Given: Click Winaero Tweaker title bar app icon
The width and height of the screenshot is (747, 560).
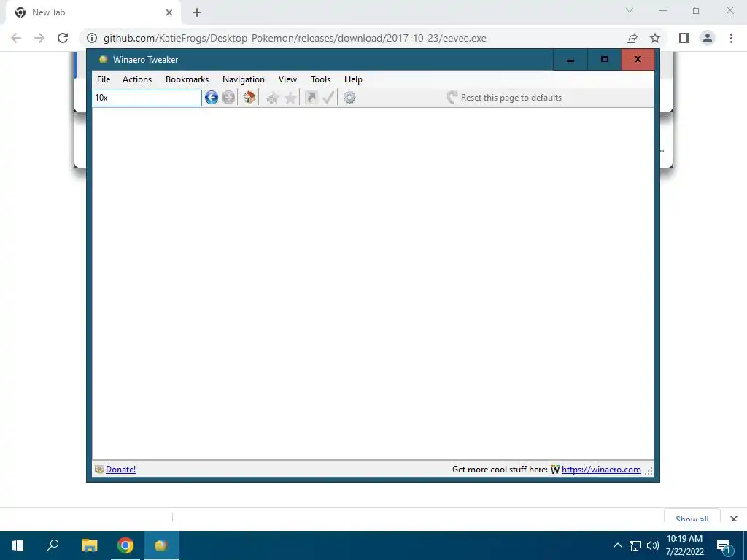Looking at the screenshot, I should click(103, 60).
